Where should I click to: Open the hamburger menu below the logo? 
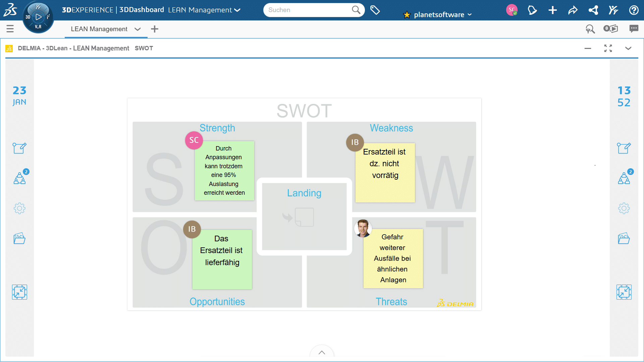10,29
